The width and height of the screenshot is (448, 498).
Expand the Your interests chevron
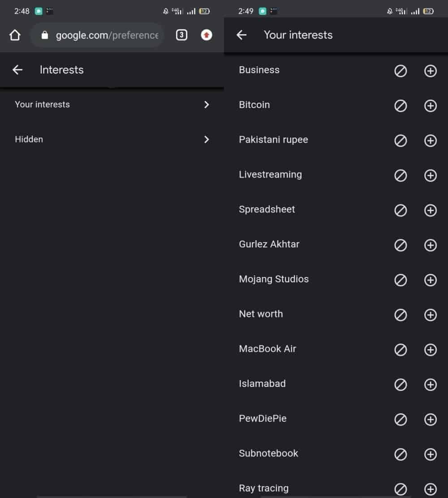(207, 104)
